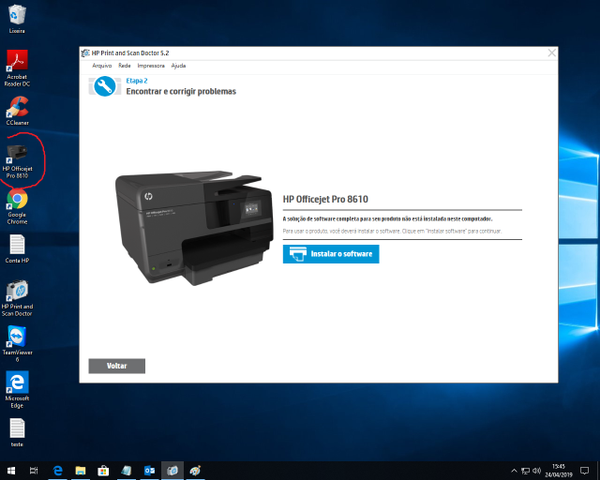The image size is (600, 480).
Task: Close the HP Print and Scan Doctor window
Action: click(551, 53)
